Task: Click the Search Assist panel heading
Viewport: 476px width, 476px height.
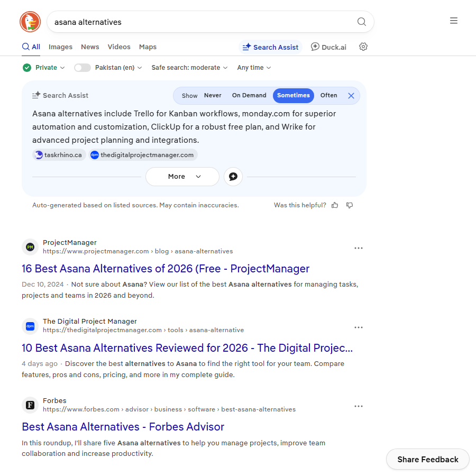Action: click(60, 95)
